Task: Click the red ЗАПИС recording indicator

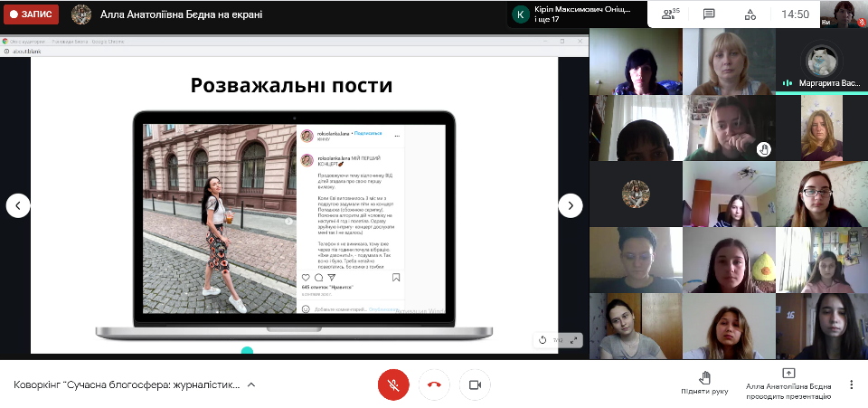Action: tap(32, 14)
